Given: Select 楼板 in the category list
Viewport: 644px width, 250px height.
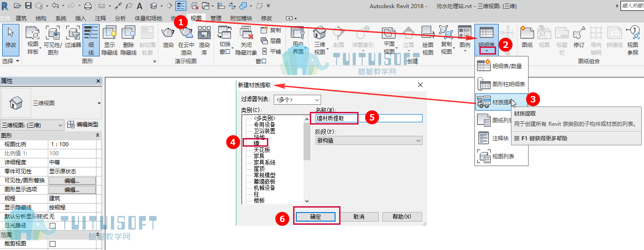Looking at the screenshot, I should click(259, 200).
